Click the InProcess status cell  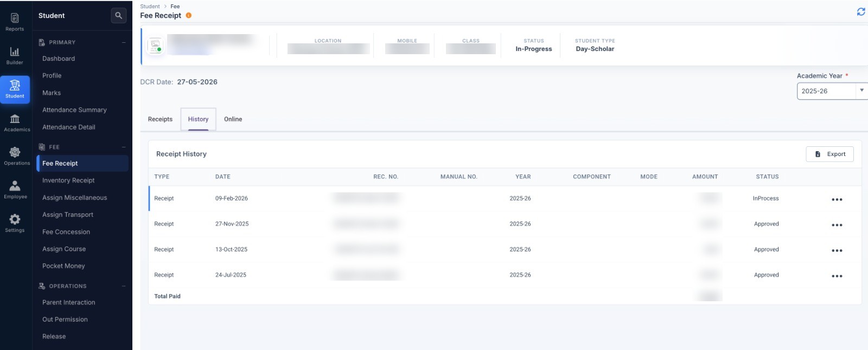pos(765,198)
